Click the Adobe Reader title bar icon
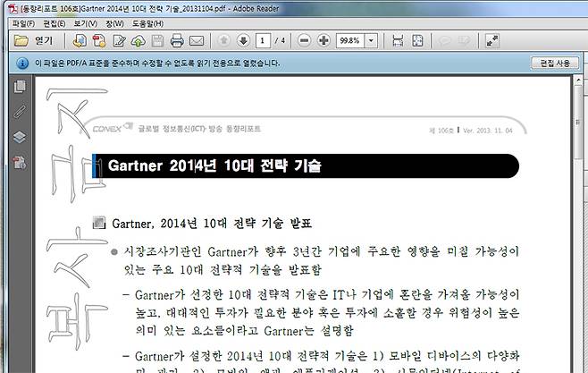Viewport: 588px width, 373px height. click(x=13, y=8)
